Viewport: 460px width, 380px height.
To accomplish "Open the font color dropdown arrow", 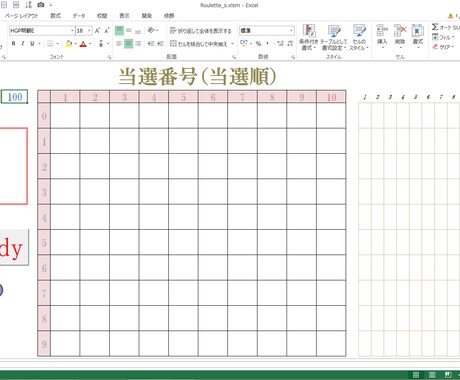I will tap(90, 44).
